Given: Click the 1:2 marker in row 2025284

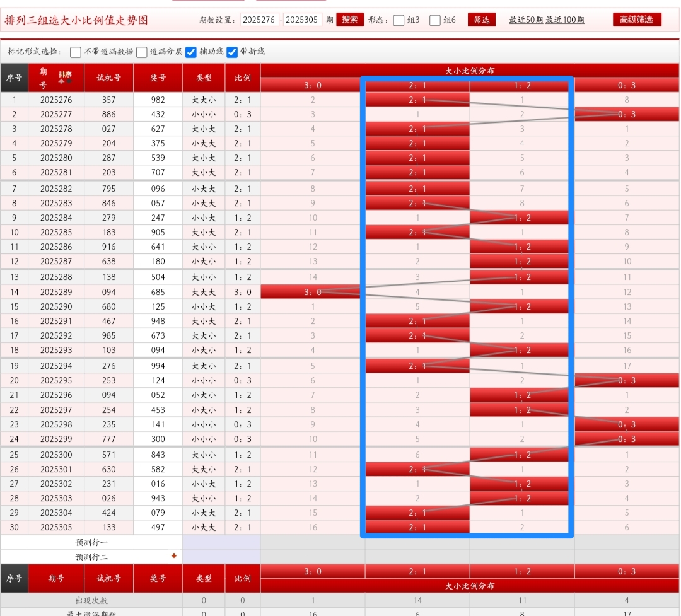Looking at the screenshot, I should [x=522, y=218].
